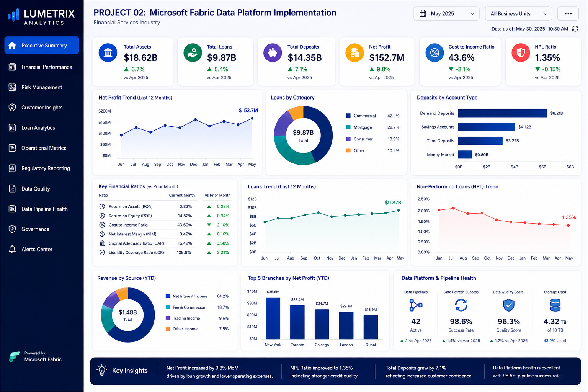The image size is (588, 392).
Task: Click the Mortgage legend color swatch
Action: click(x=348, y=127)
